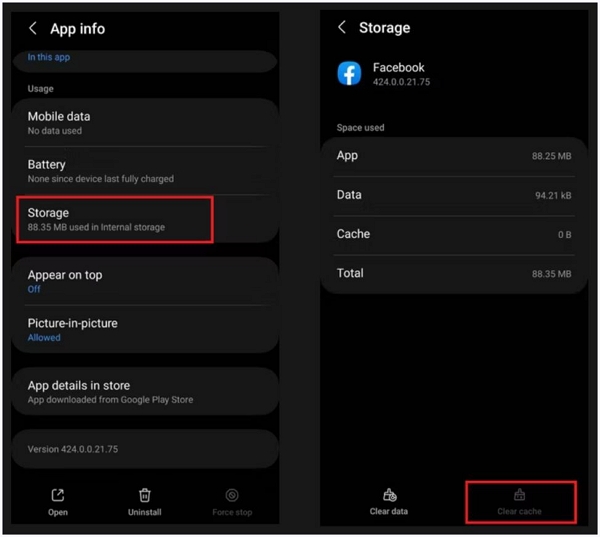
Task: Open Mobile data usage
Action: pyautogui.click(x=145, y=123)
